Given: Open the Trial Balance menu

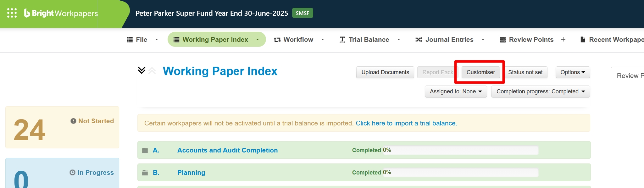Looking at the screenshot, I should point(369,40).
